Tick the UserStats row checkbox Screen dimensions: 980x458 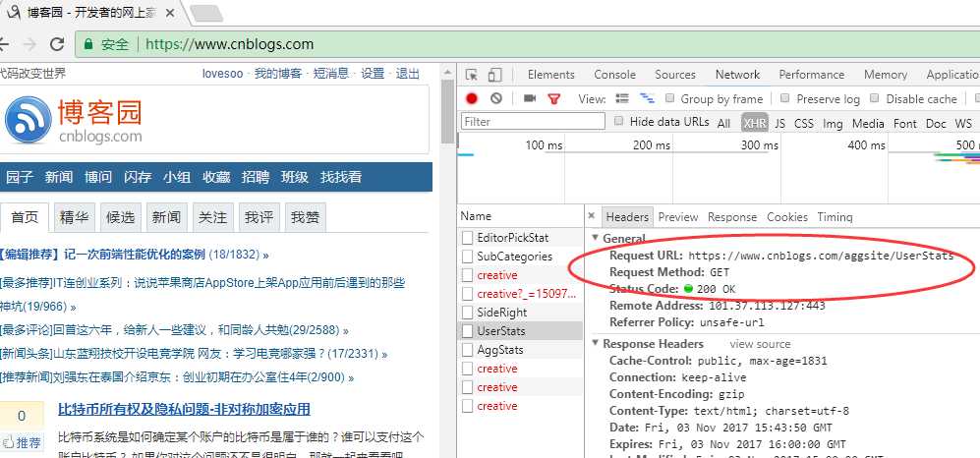tap(468, 331)
